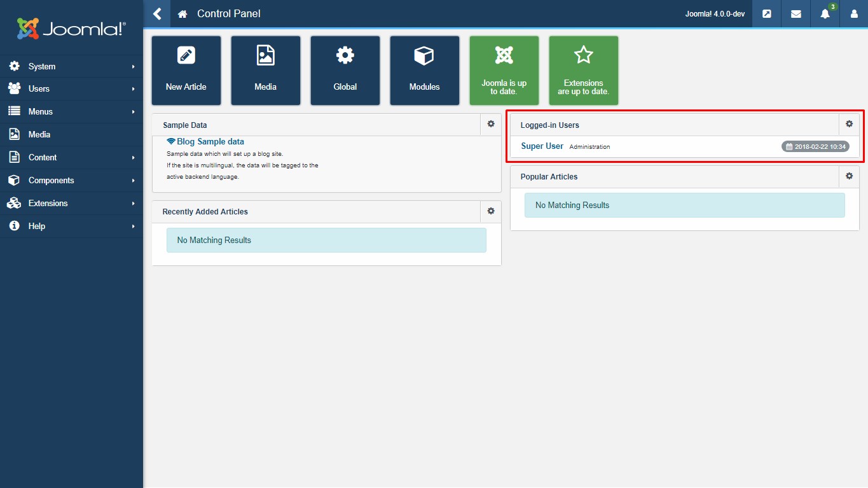Click the Help info icon in sidebar
This screenshot has width=868, height=488.
click(14, 226)
